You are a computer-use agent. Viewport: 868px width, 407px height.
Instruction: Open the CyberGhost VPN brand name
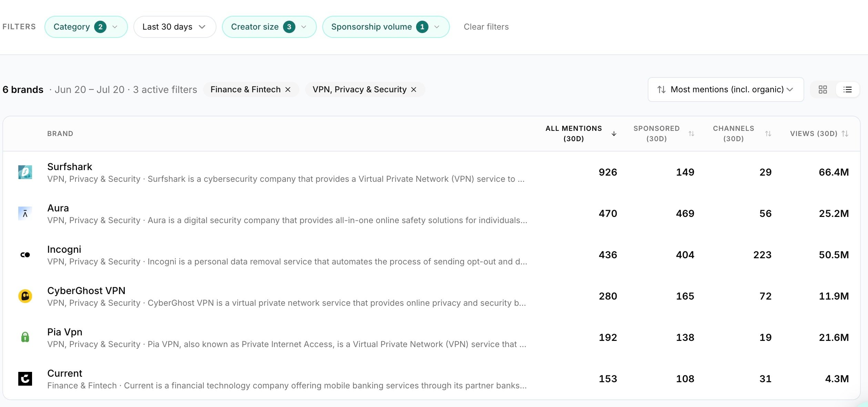[86, 291]
